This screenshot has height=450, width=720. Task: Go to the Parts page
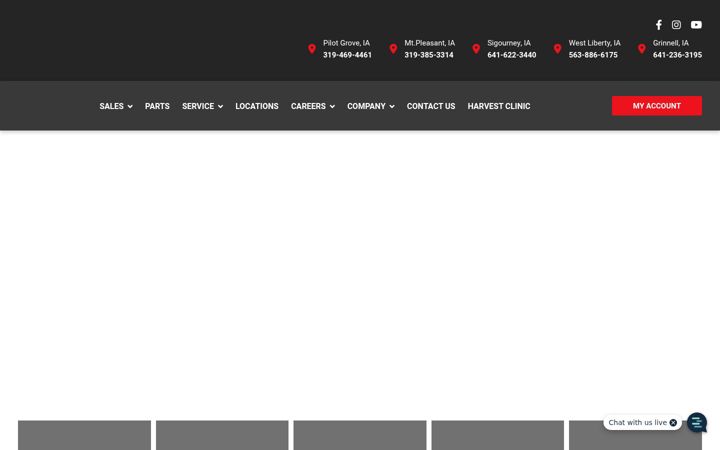(x=157, y=106)
